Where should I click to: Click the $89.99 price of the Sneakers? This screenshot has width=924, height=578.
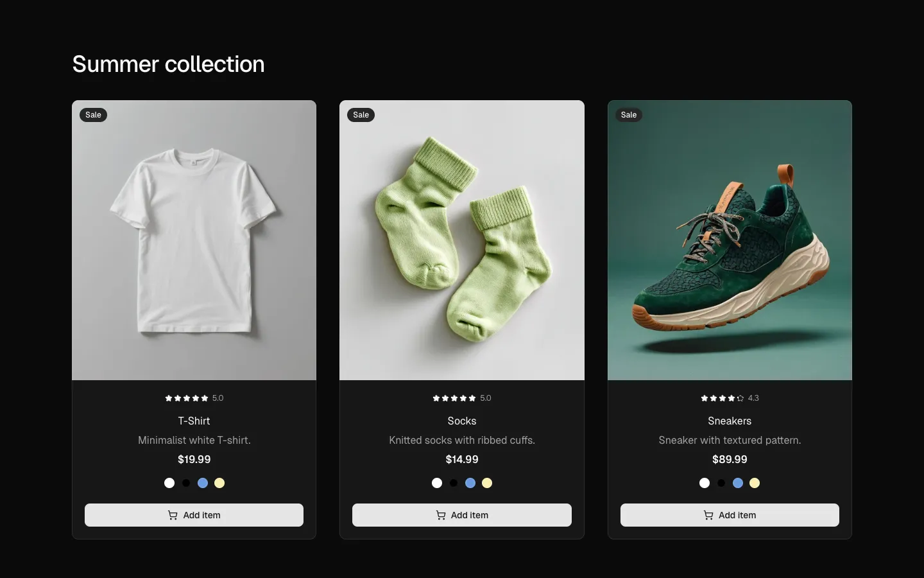click(x=729, y=459)
